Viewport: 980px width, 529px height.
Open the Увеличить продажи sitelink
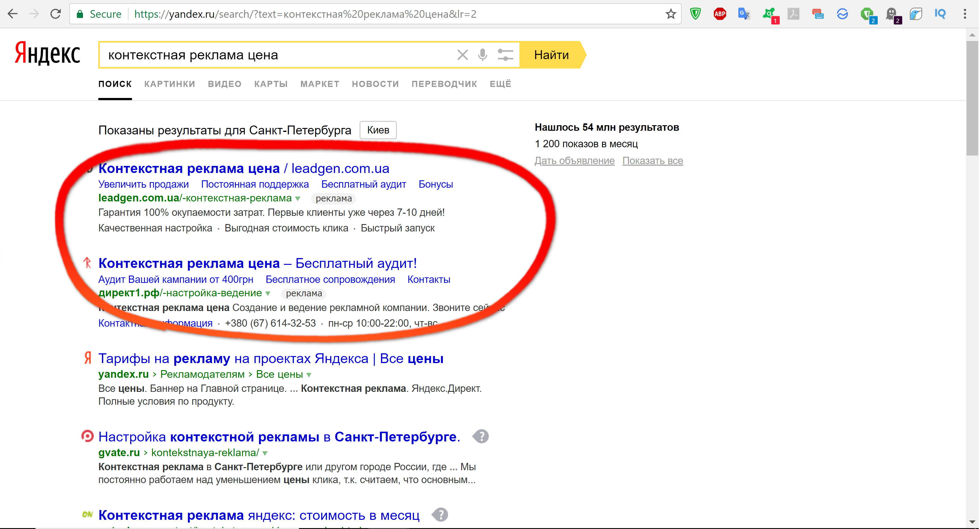[x=143, y=185]
